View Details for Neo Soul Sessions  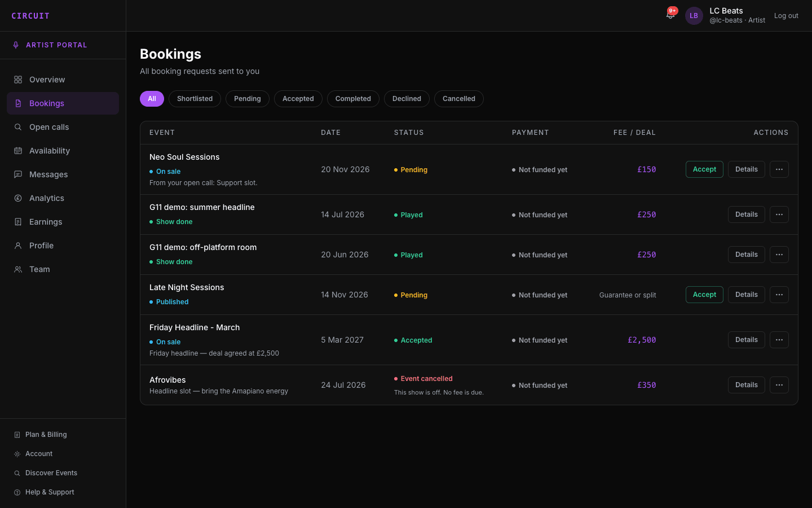(x=747, y=169)
